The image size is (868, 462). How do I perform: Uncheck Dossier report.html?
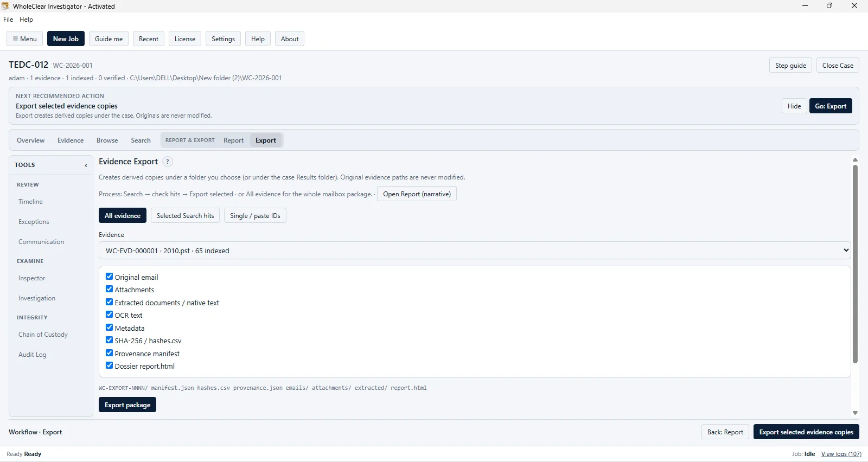coord(109,365)
